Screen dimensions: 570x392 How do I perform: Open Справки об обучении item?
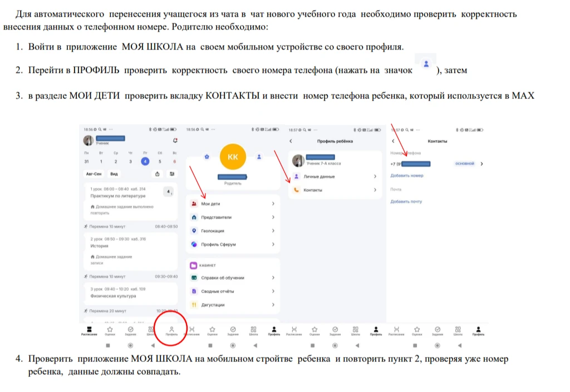233,277
